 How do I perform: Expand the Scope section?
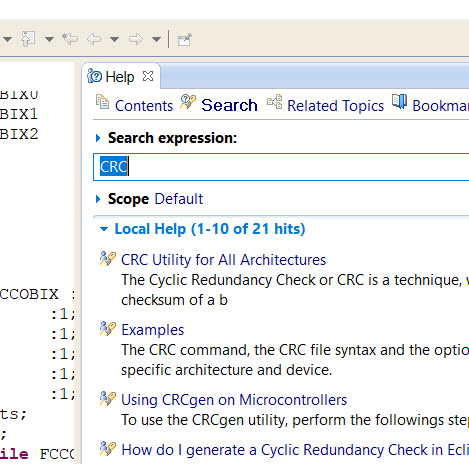[x=98, y=199]
